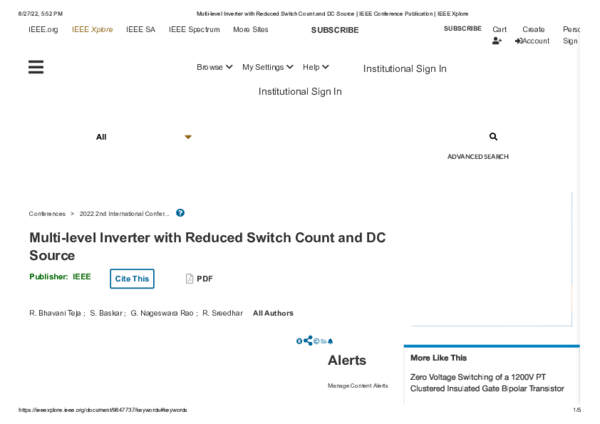Click the share icon under authors
This screenshot has height=424, width=600.
(x=308, y=341)
